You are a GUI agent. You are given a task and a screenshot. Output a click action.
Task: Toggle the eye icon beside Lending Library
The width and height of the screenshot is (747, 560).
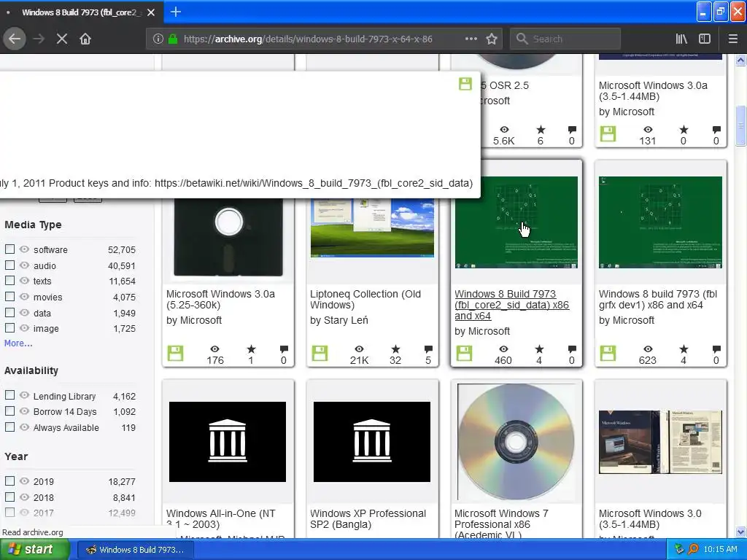point(24,395)
